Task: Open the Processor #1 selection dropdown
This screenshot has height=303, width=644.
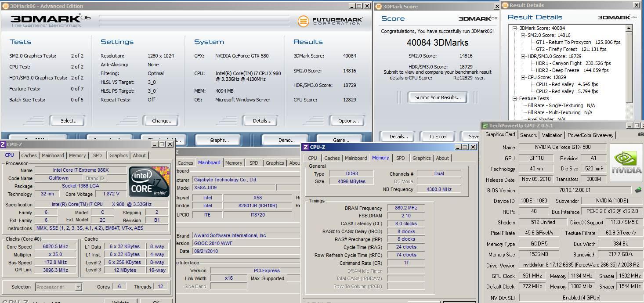Action: click(x=78, y=287)
